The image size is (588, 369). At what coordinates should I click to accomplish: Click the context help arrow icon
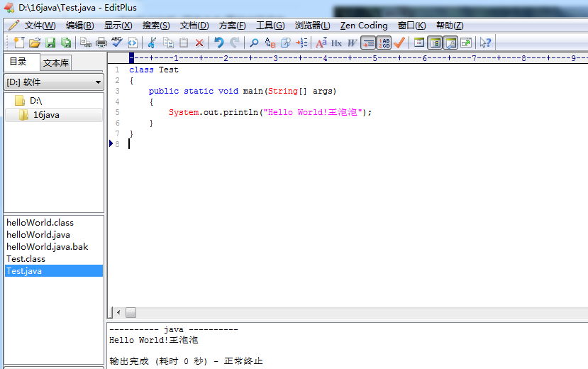click(x=486, y=43)
